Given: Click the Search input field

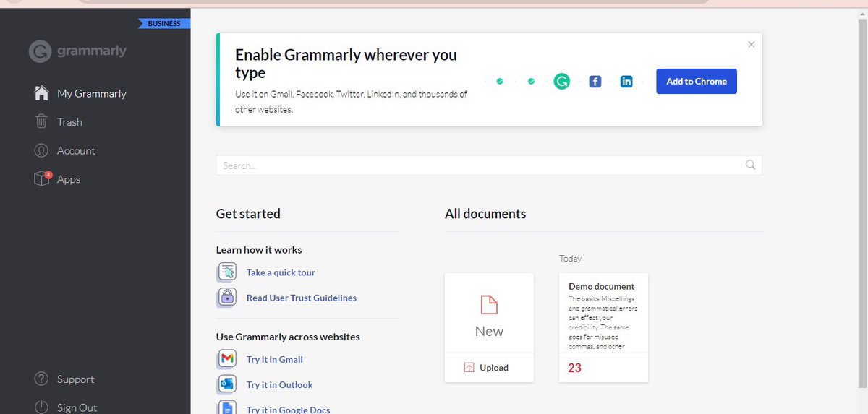Looking at the screenshot, I should click(x=489, y=165).
